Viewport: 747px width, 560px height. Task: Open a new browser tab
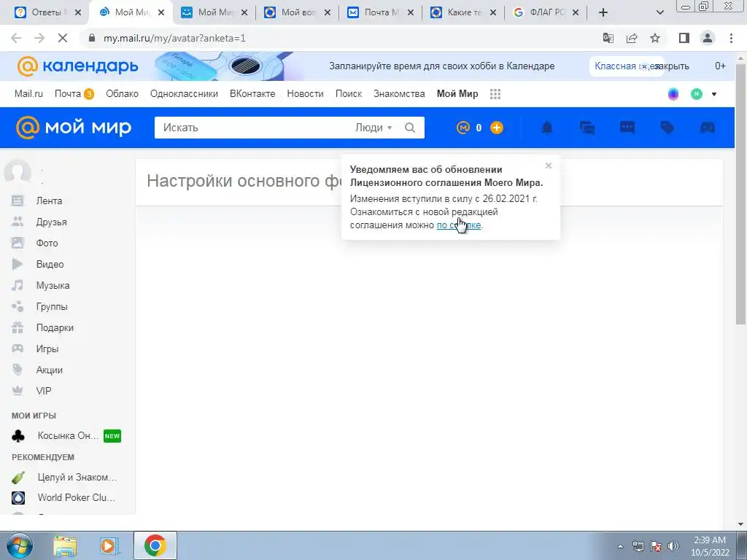[x=603, y=12]
